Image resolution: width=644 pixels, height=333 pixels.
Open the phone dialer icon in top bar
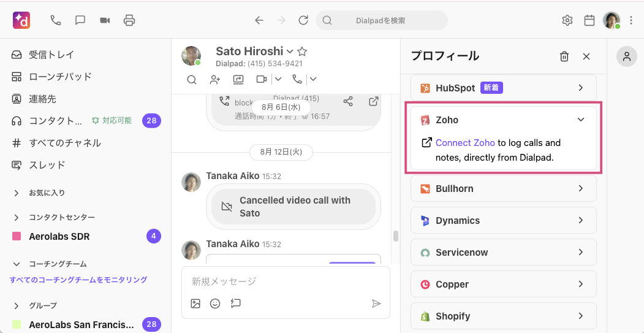coord(55,20)
